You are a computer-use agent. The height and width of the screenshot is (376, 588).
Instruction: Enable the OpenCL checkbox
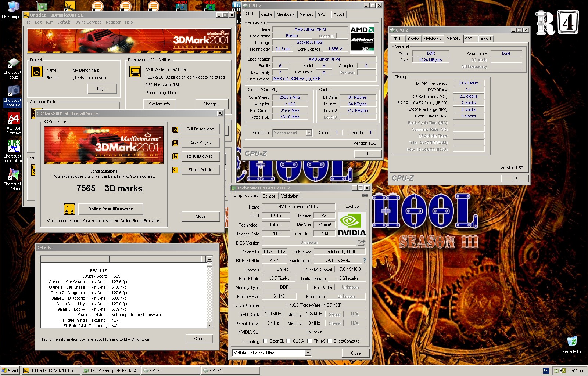pos(266,341)
